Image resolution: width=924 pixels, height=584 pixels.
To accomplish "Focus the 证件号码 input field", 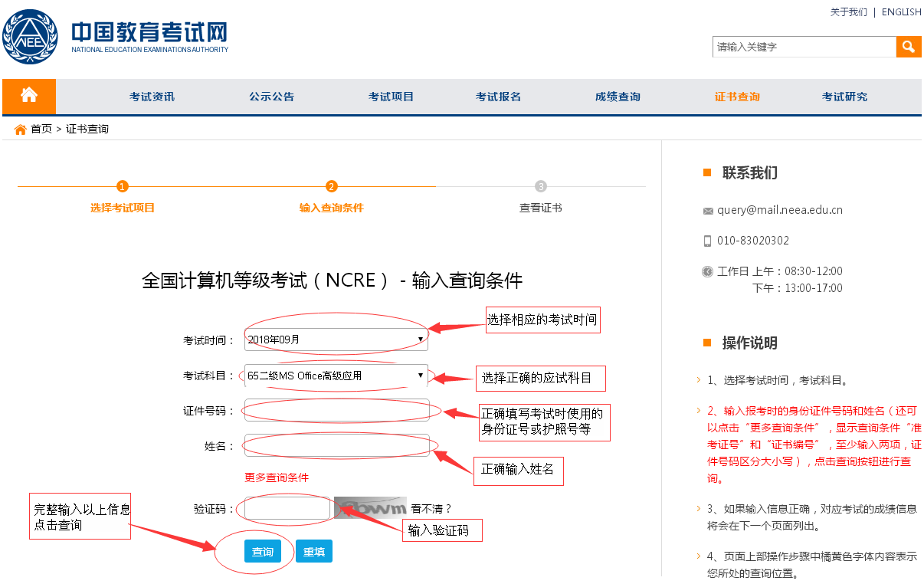I will tap(337, 410).
